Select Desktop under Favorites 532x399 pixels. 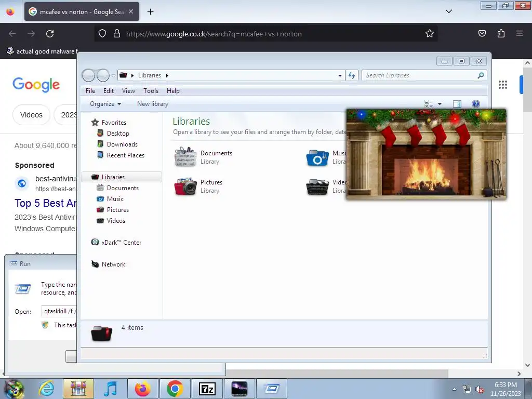click(x=118, y=134)
